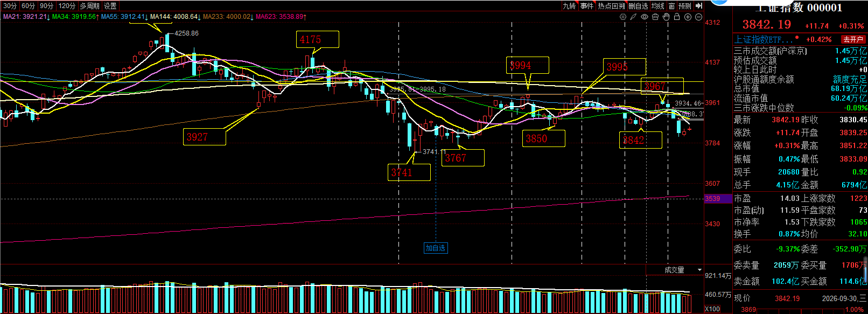This screenshot has width=868, height=314.
Task: Click the MA34 indicator value label
Action: point(75,17)
